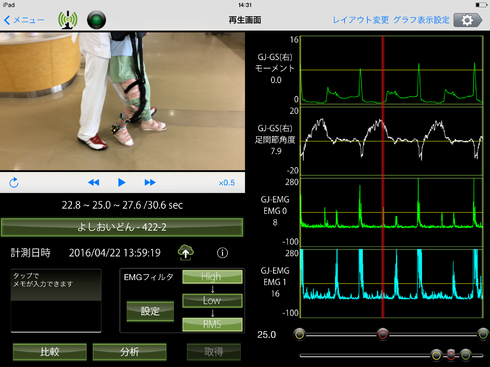Tap the 14:31 clock in the status bar

click(245, 5)
